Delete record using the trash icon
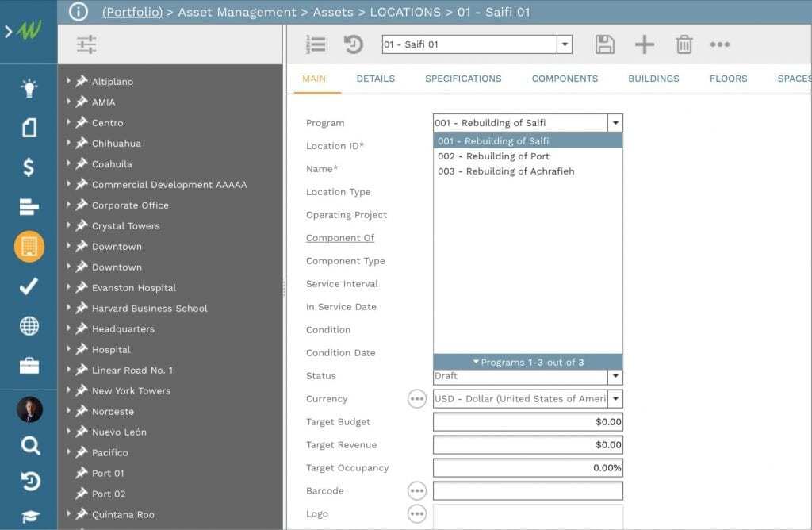Viewport: 812px width, 530px height. coord(684,44)
